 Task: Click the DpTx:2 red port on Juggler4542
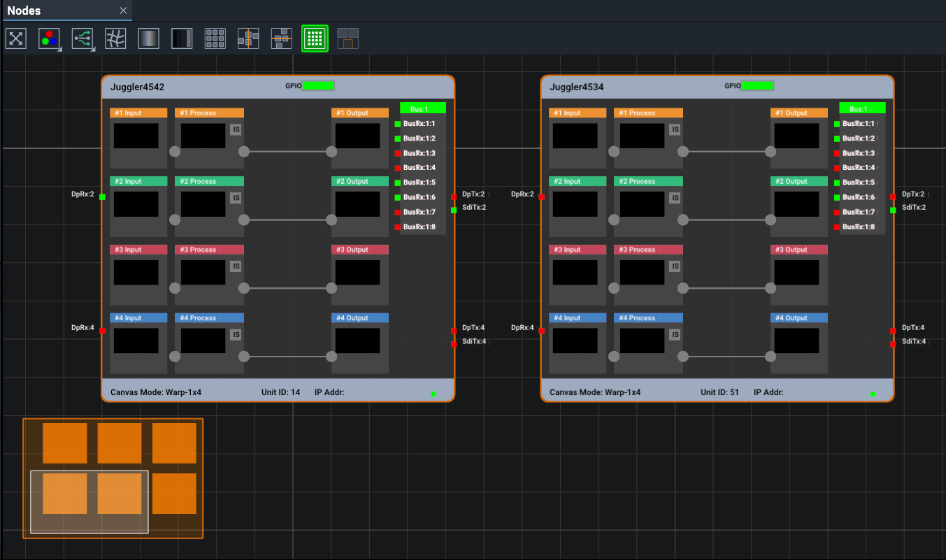point(454,196)
